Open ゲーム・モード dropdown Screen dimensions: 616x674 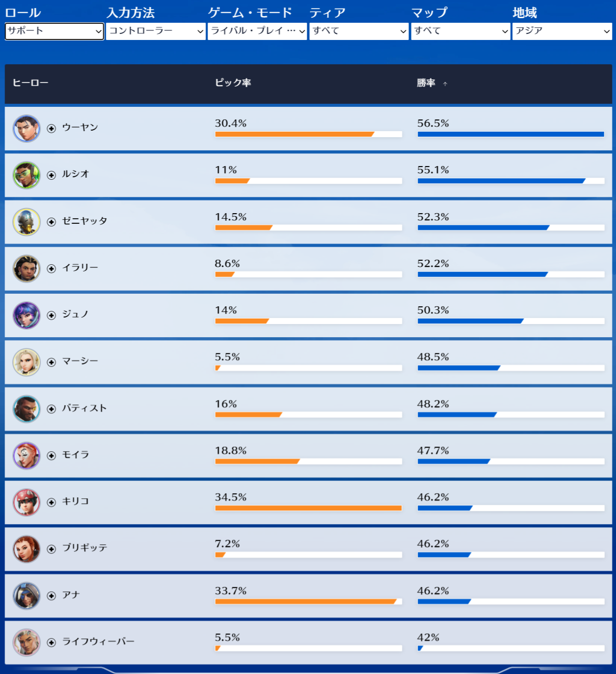coord(257,31)
